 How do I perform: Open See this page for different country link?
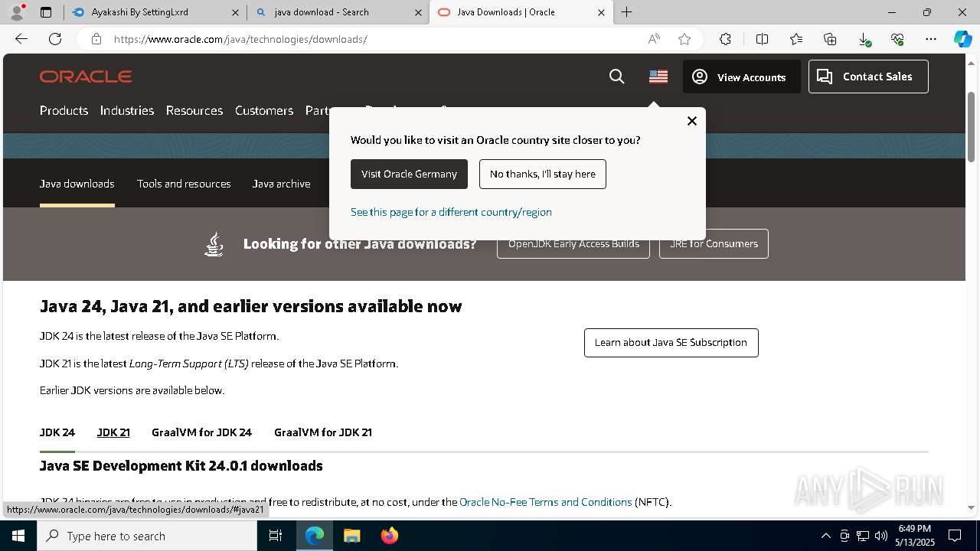451,212
